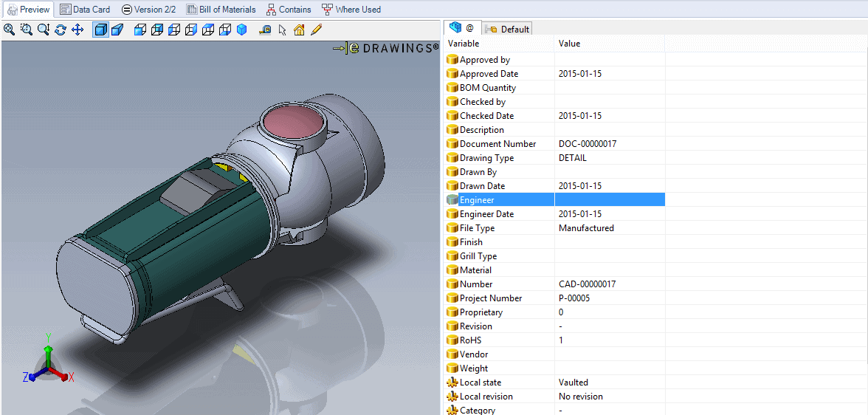Click the Local revision row
This screenshot has width=868, height=415.
554,397
